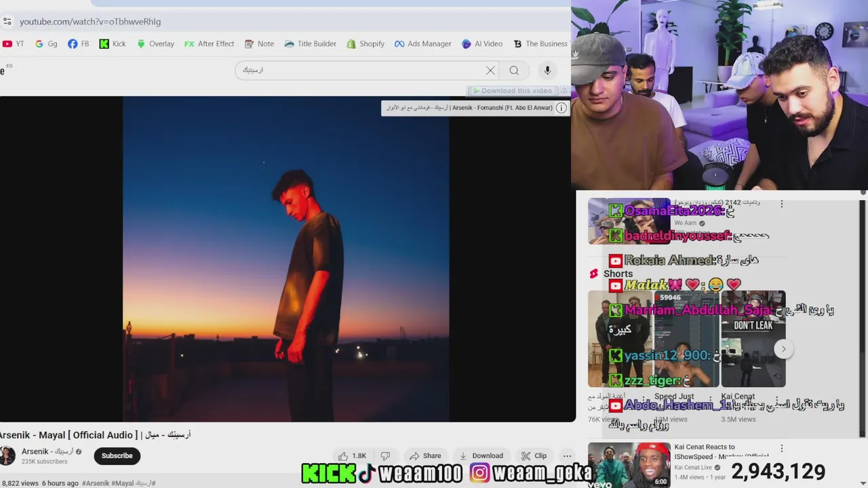Image resolution: width=868 pixels, height=488 pixels.
Task: Open the Google Gg bookmark
Action: click(46, 44)
